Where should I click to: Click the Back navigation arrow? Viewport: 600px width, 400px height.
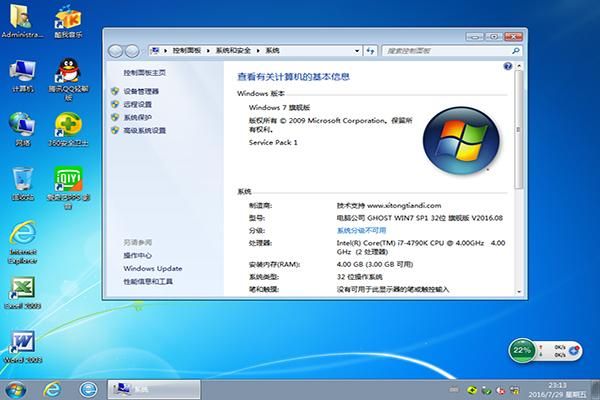116,51
